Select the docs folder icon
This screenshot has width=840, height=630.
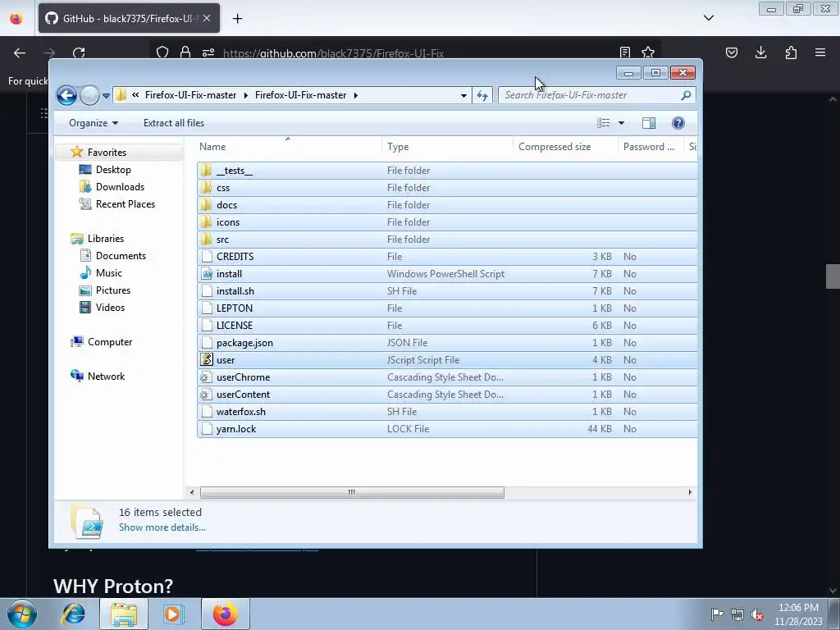[206, 204]
